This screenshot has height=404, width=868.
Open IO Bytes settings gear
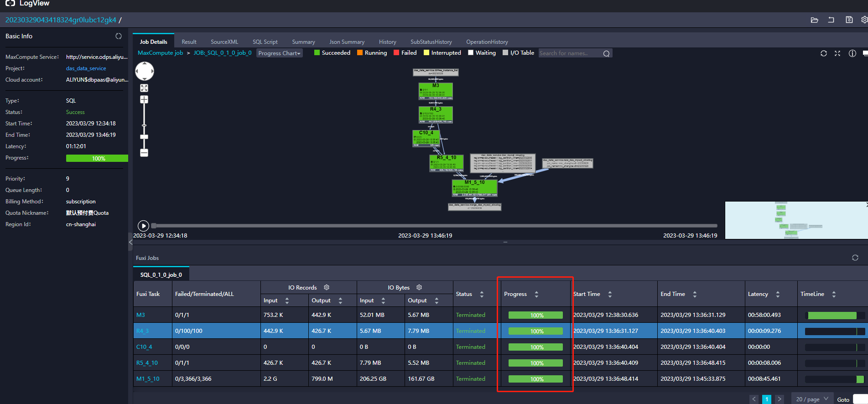419,287
